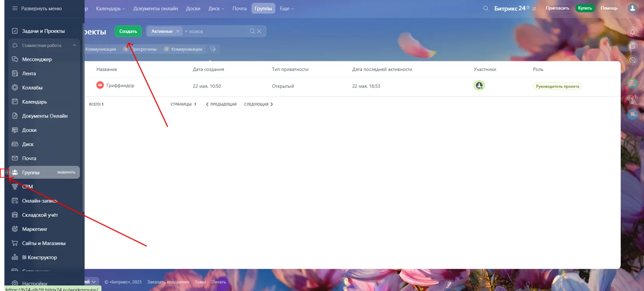Open CRM from the sidebar
644x291 pixels.
click(x=27, y=187)
